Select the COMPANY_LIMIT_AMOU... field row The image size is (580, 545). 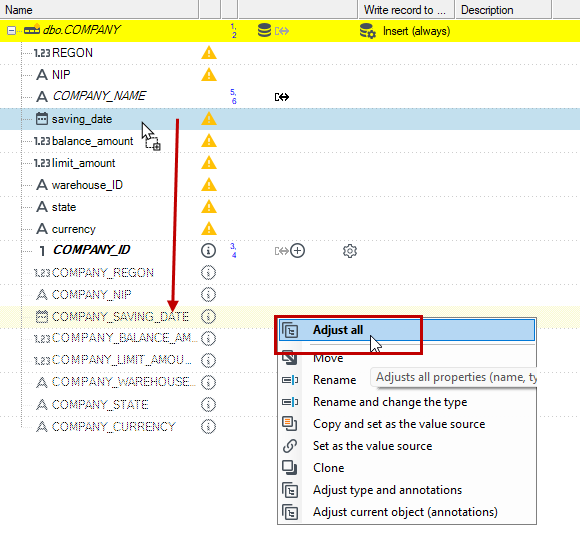tap(290, 360)
